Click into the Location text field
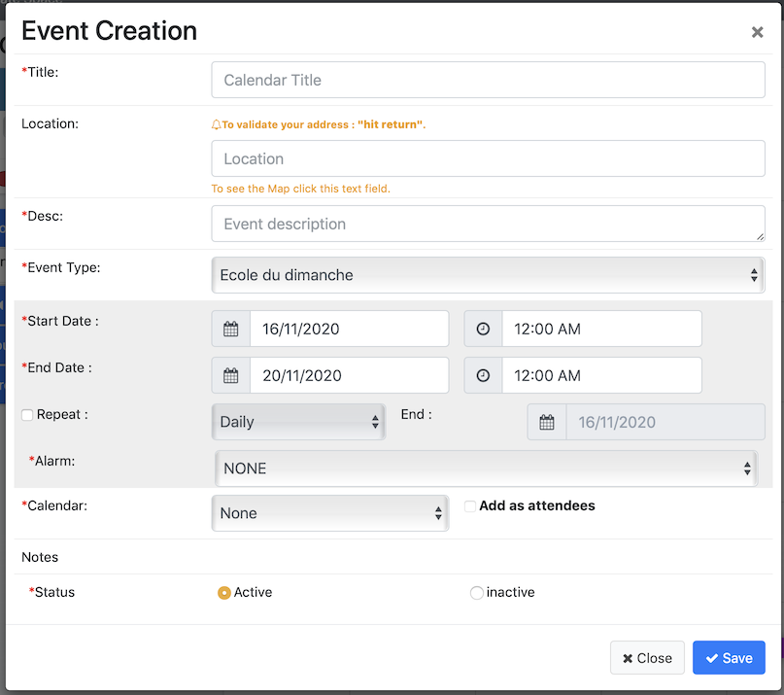 click(x=488, y=158)
